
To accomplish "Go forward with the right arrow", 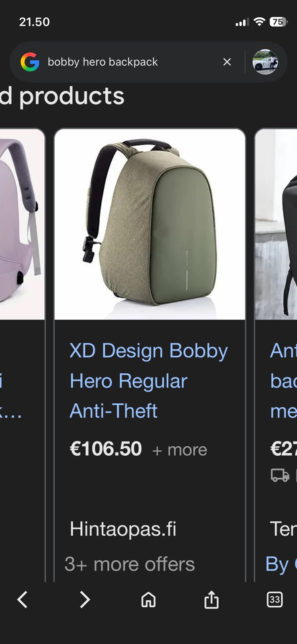I will tap(85, 600).
